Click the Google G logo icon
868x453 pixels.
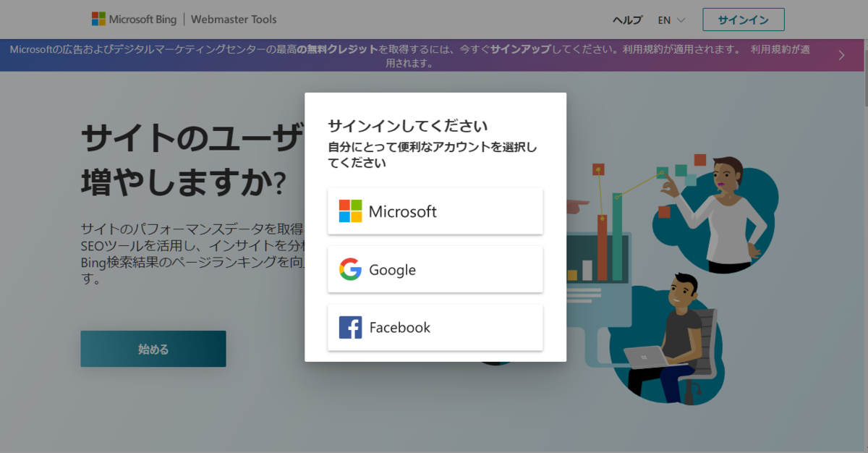[x=351, y=269]
